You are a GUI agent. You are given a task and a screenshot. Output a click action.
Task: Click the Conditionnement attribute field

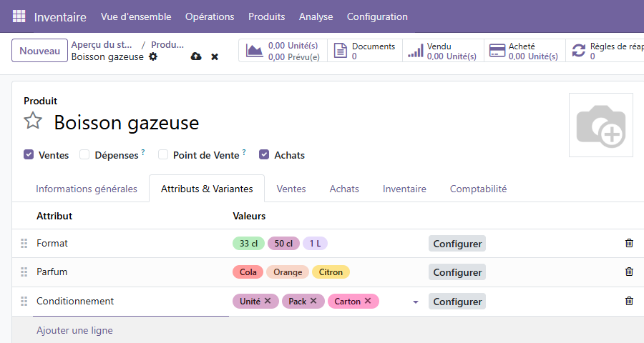pos(131,301)
